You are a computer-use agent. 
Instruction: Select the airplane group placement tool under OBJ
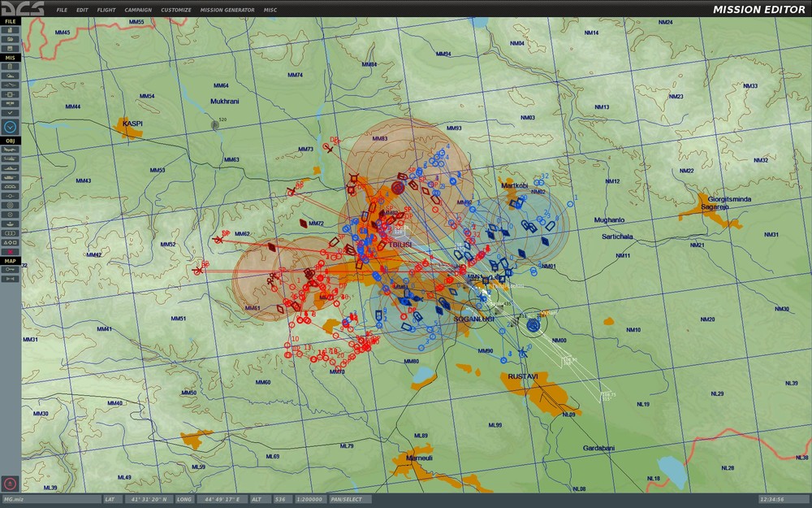pos(9,150)
